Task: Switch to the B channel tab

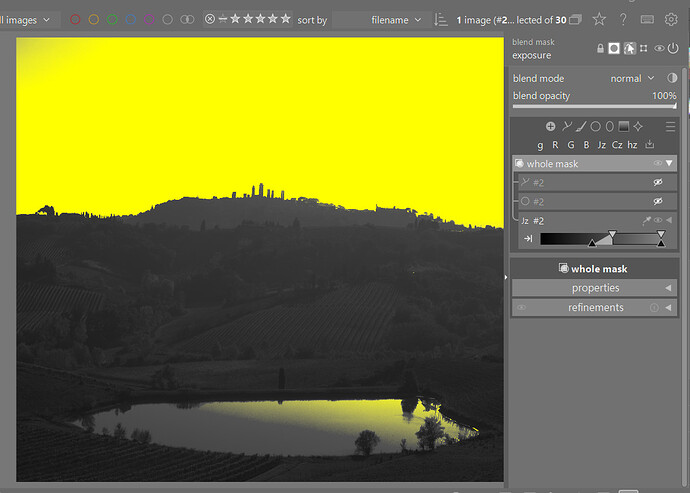Action: click(586, 144)
